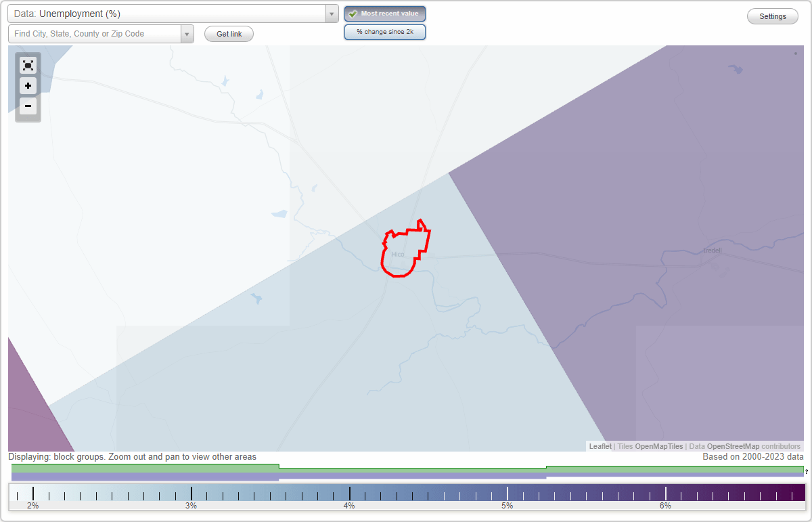Zoom out using the minus icon
Image resolution: width=812 pixels, height=522 pixels.
[28, 106]
